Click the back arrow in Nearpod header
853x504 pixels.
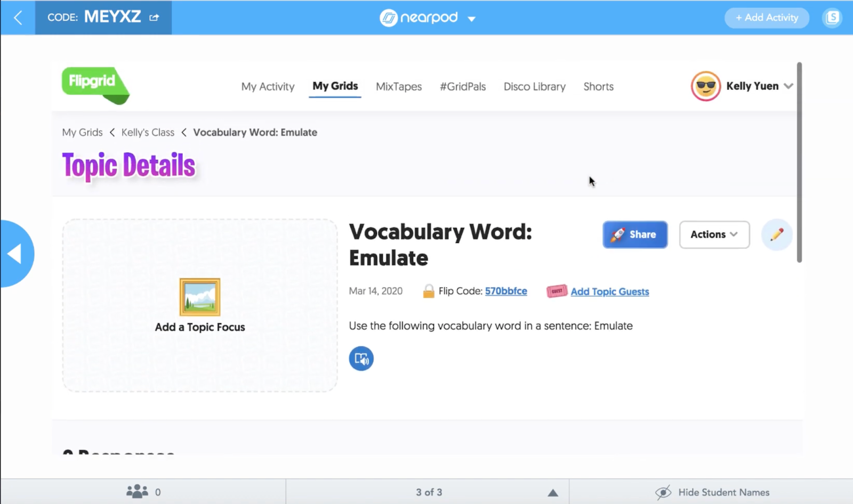coord(18,18)
